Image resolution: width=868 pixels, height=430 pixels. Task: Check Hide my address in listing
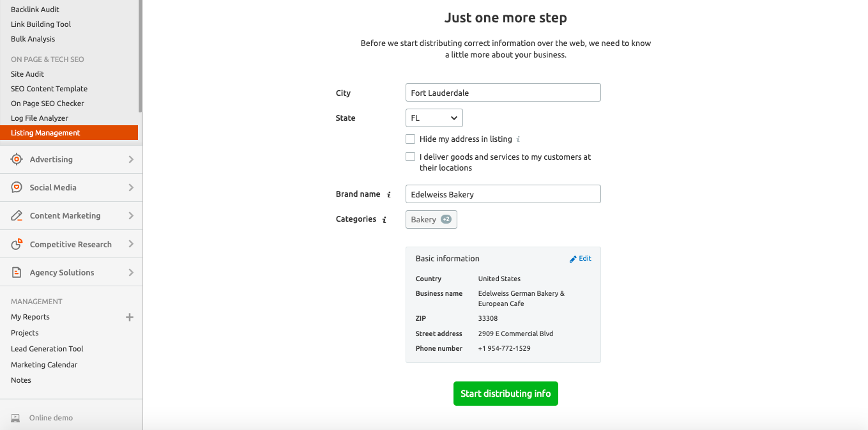pyautogui.click(x=411, y=139)
